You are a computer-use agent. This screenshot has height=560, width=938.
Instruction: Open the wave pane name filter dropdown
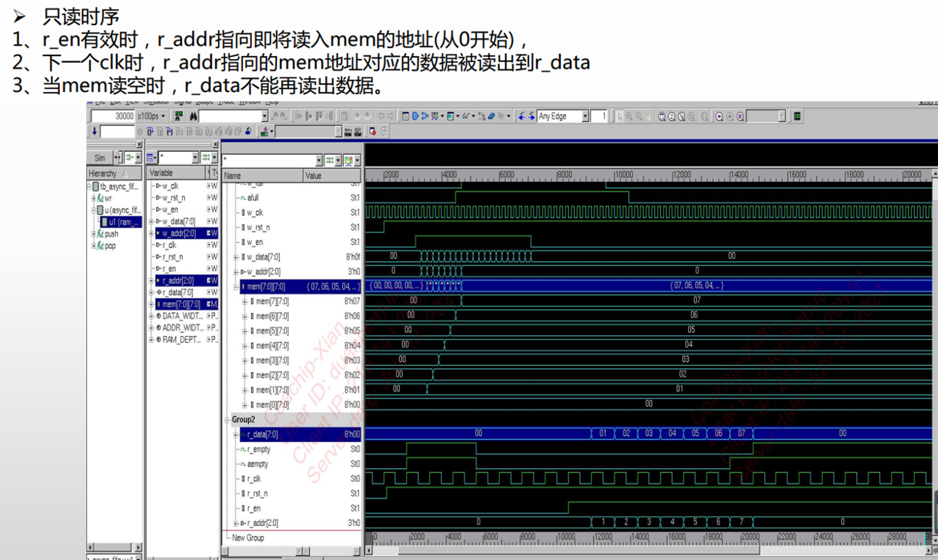[319, 161]
